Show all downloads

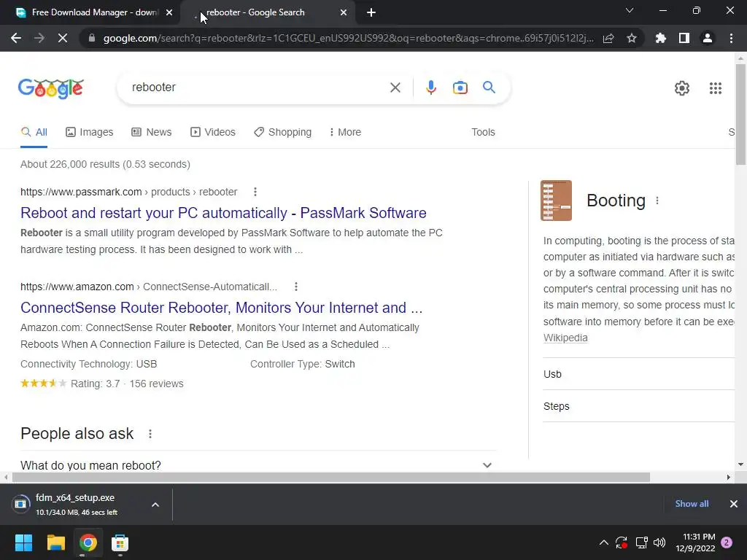692,504
